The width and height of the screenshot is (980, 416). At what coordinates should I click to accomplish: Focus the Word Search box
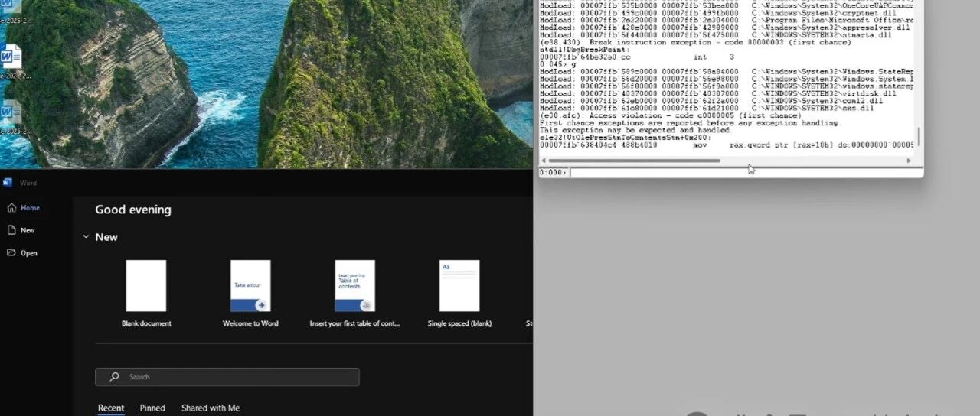tap(227, 377)
